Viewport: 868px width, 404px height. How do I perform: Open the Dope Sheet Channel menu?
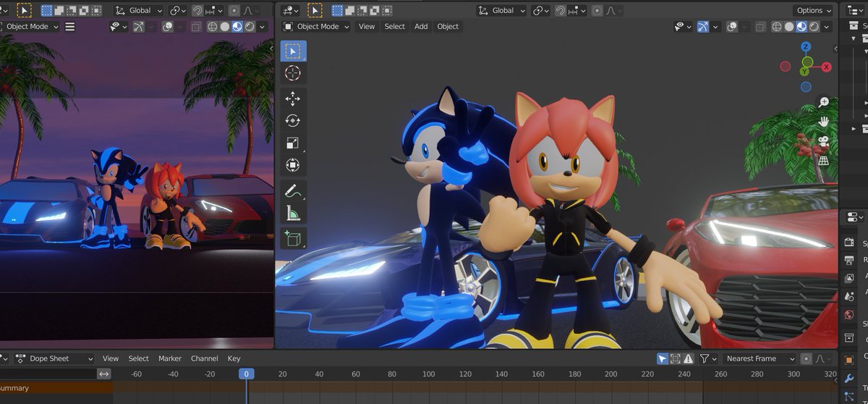click(205, 358)
